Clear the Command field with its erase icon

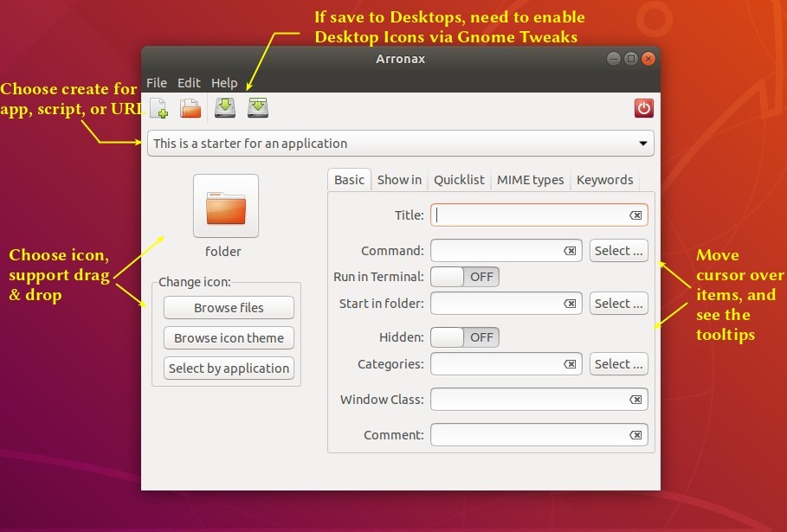[570, 251]
